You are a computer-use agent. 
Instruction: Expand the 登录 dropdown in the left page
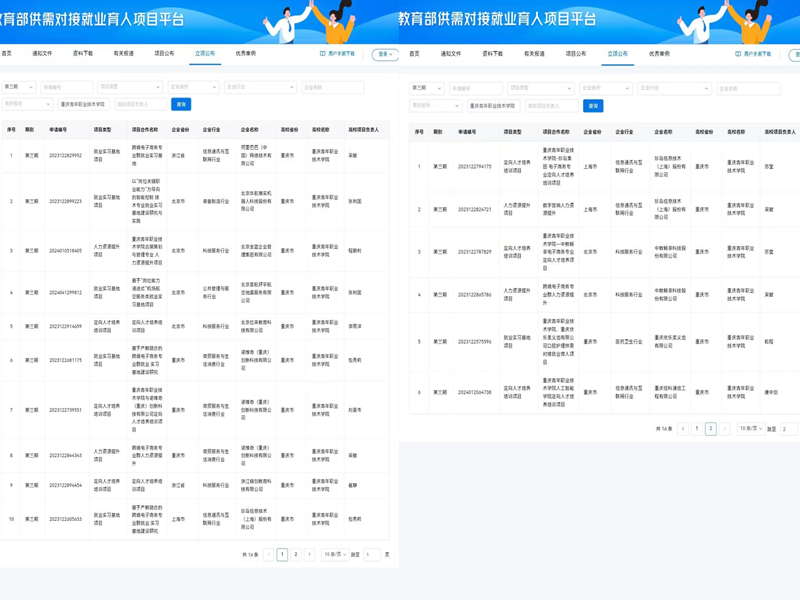385,54
